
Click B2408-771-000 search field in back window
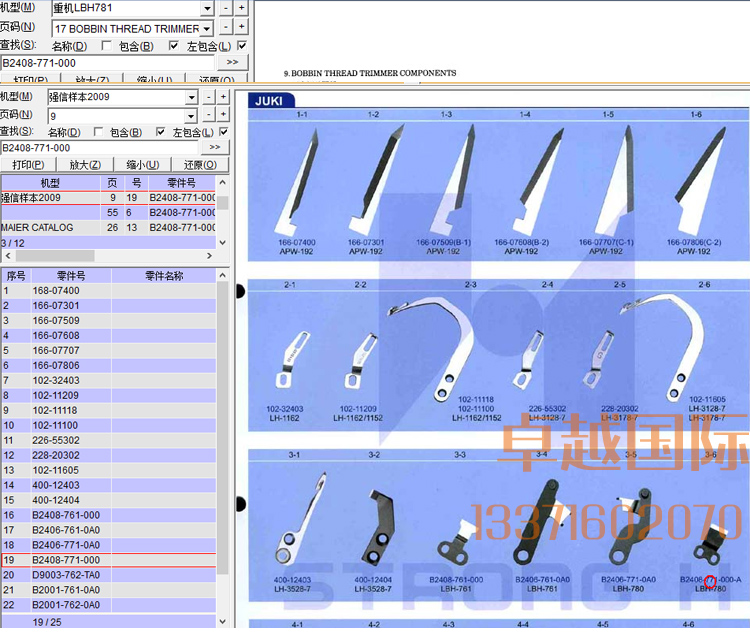[x=107, y=63]
